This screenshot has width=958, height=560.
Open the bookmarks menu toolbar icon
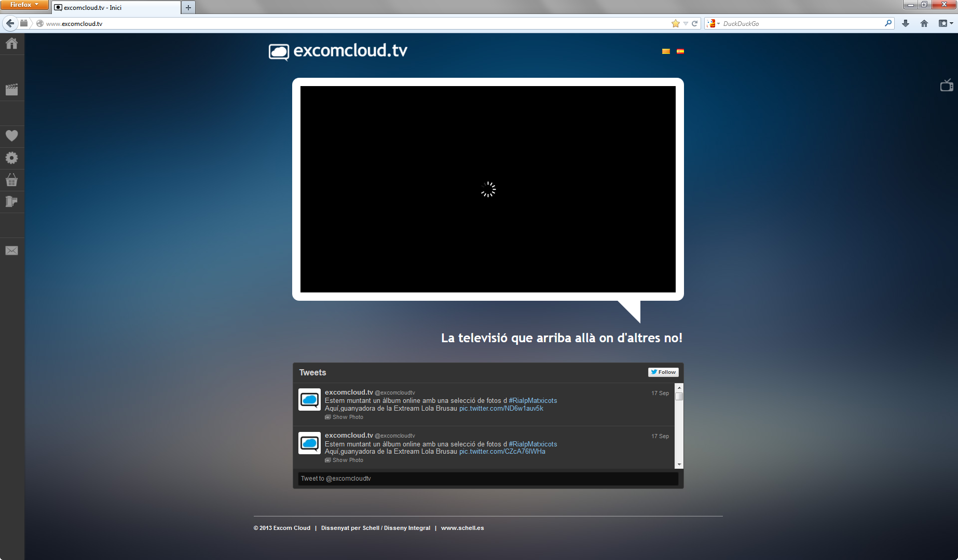coord(943,23)
